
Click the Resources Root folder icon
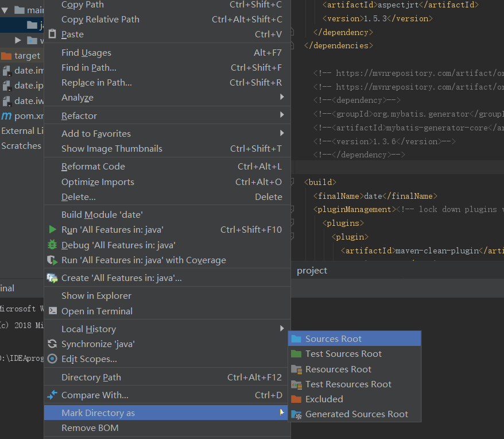(296, 369)
